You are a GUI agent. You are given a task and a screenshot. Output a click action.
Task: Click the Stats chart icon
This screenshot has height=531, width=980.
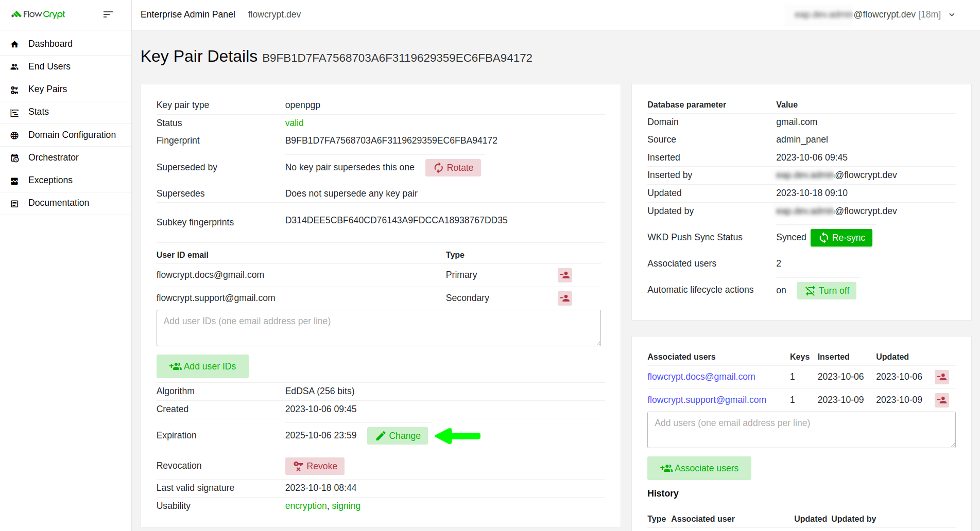(14, 113)
